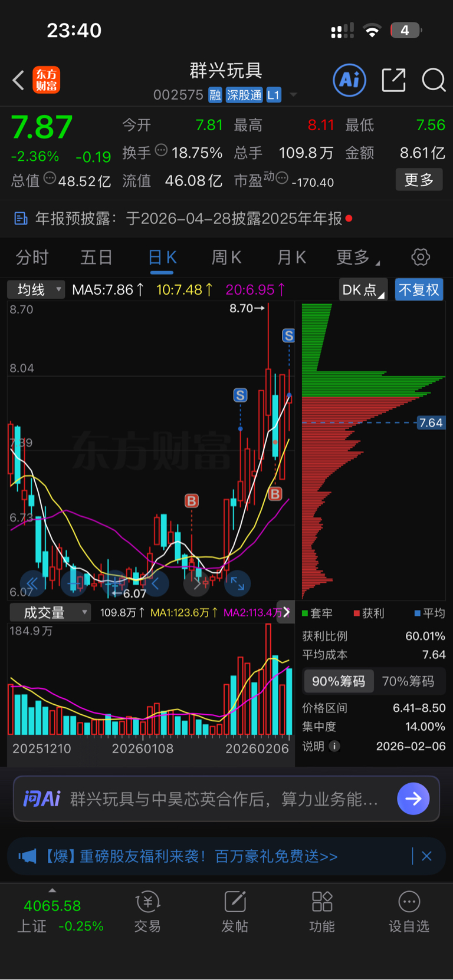Tap the lower S sell marker
Screen dimensions: 453x980
240,395
